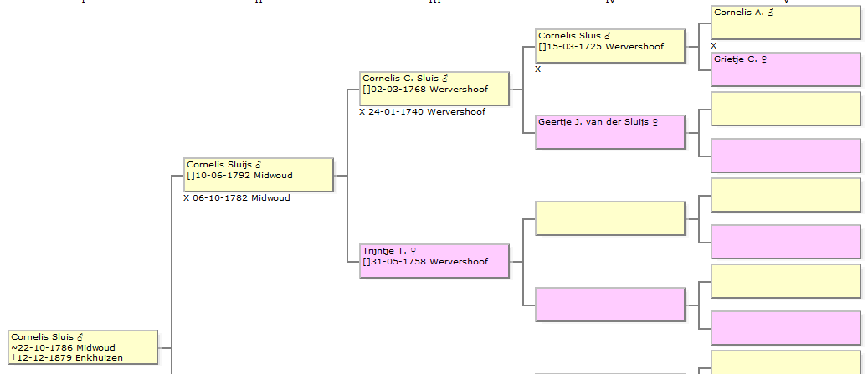Select empty father box of Trijntje T.
The height and width of the screenshot is (374, 868).
(610, 218)
